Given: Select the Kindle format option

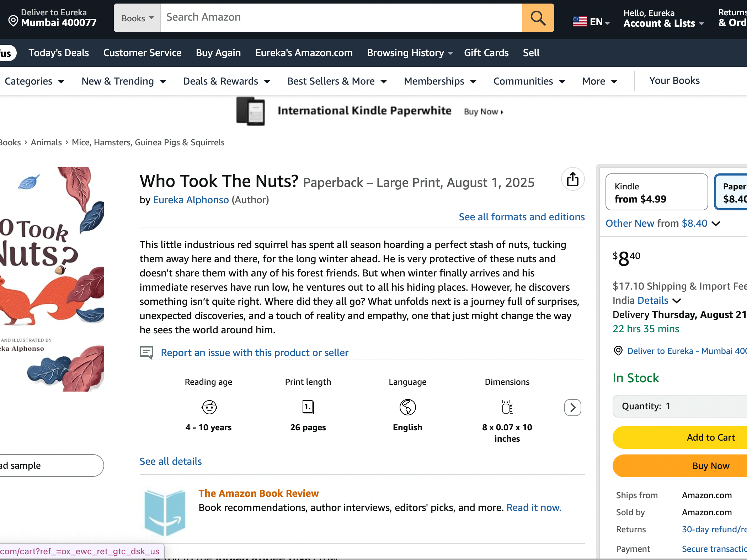Looking at the screenshot, I should click(656, 192).
